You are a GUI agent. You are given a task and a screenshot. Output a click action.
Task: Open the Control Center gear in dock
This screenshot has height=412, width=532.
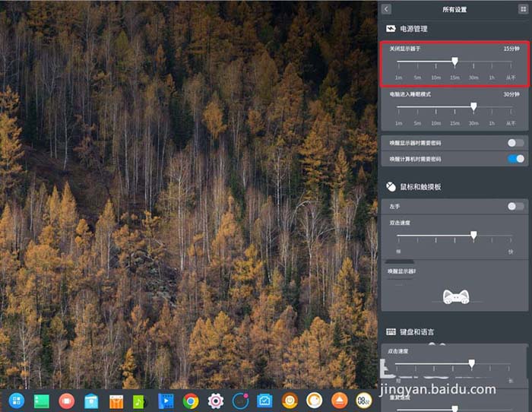click(215, 401)
